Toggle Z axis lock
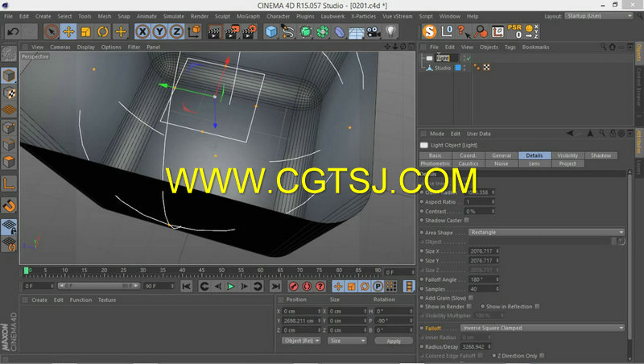 pos(176,31)
